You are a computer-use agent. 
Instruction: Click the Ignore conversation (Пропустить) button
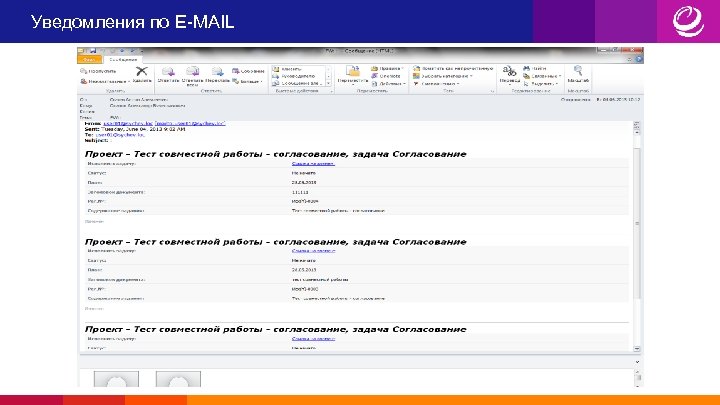pyautogui.click(x=98, y=71)
